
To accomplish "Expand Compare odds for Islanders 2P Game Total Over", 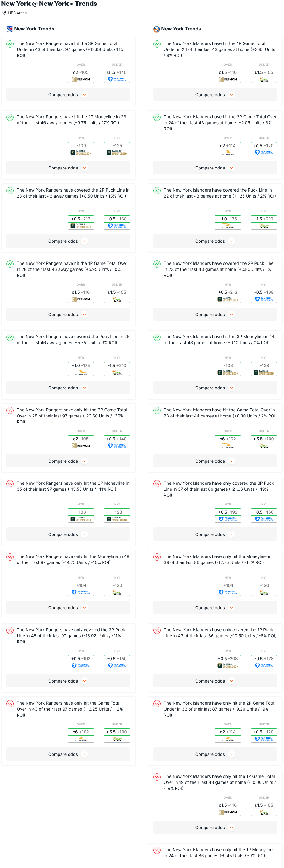I will click(215, 168).
